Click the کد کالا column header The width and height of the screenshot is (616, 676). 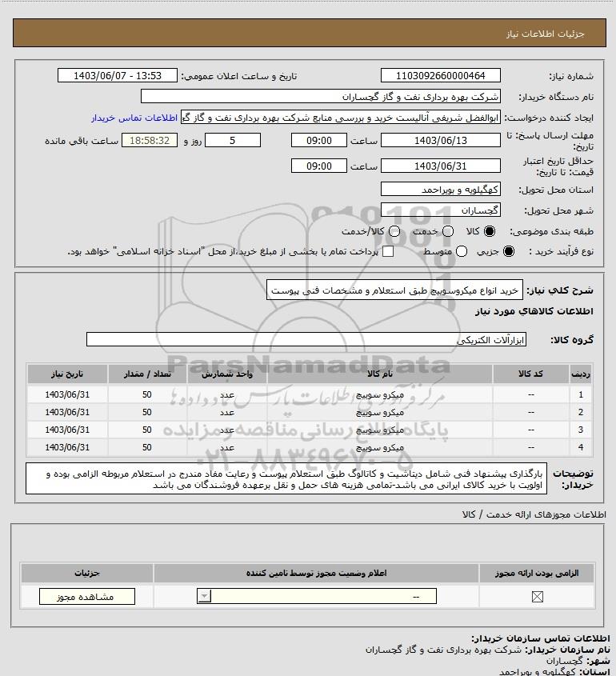coord(530,374)
